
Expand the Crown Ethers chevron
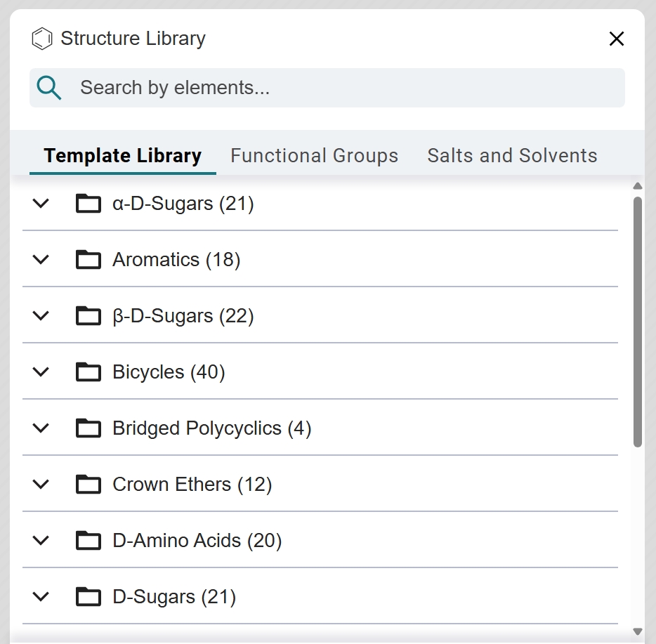(41, 485)
